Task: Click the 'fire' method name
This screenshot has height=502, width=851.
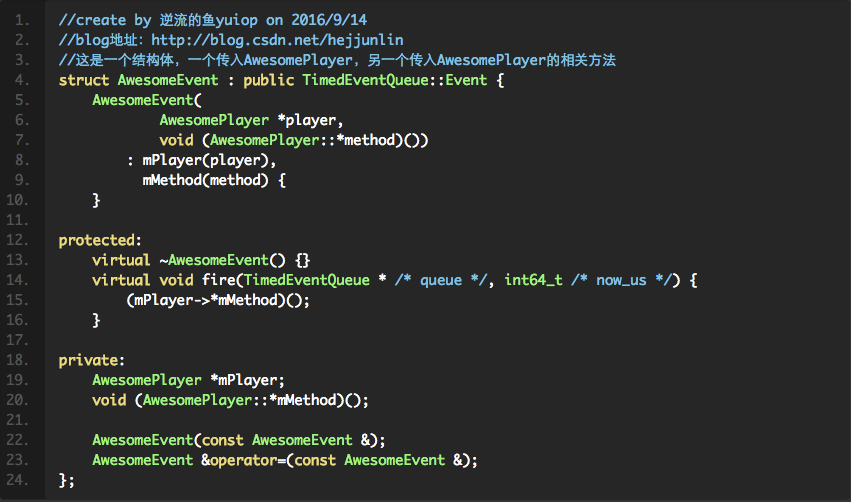Action: (218, 280)
